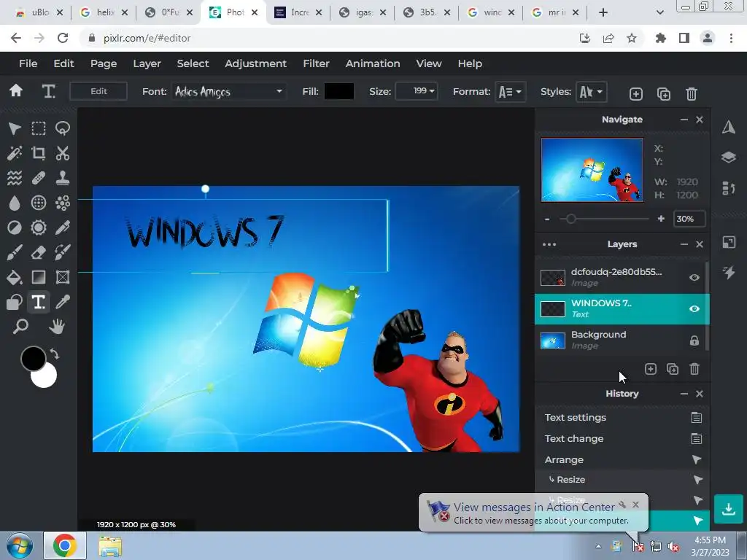
Task: Select the Shape tool
Action: (x=15, y=302)
